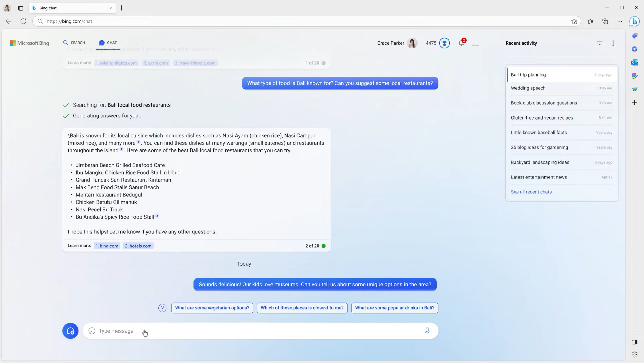644x363 pixels.
Task: Click suggestion What are some vegetarian options?
Action: tap(212, 308)
